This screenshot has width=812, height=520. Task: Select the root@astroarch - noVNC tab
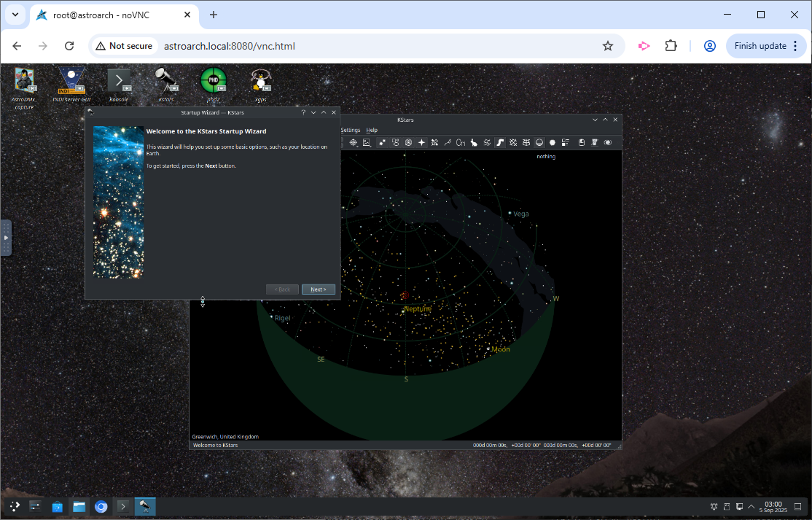[114, 15]
